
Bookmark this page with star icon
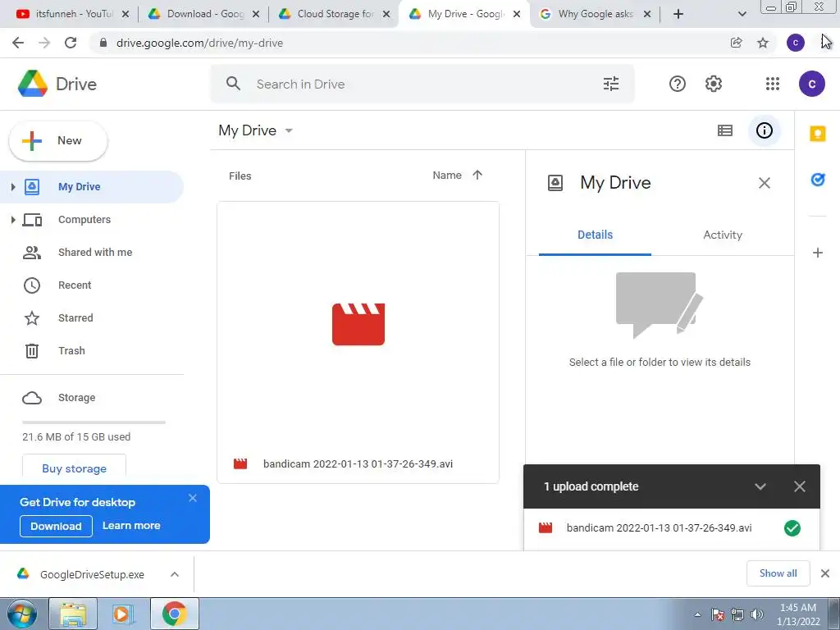click(x=763, y=43)
